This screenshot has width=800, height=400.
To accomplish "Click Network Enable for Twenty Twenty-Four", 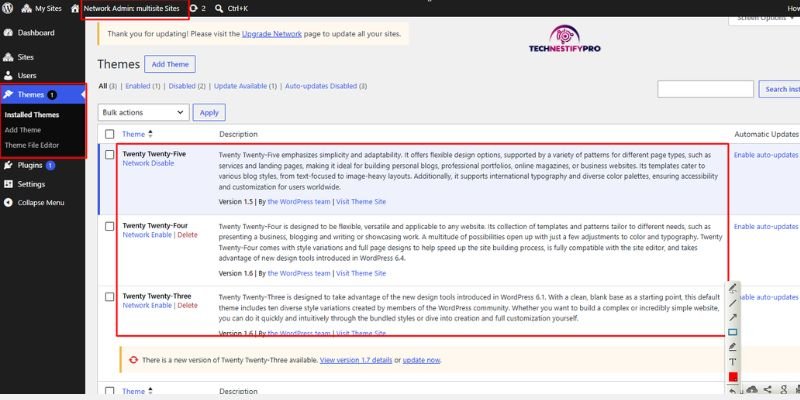I will tap(147, 235).
